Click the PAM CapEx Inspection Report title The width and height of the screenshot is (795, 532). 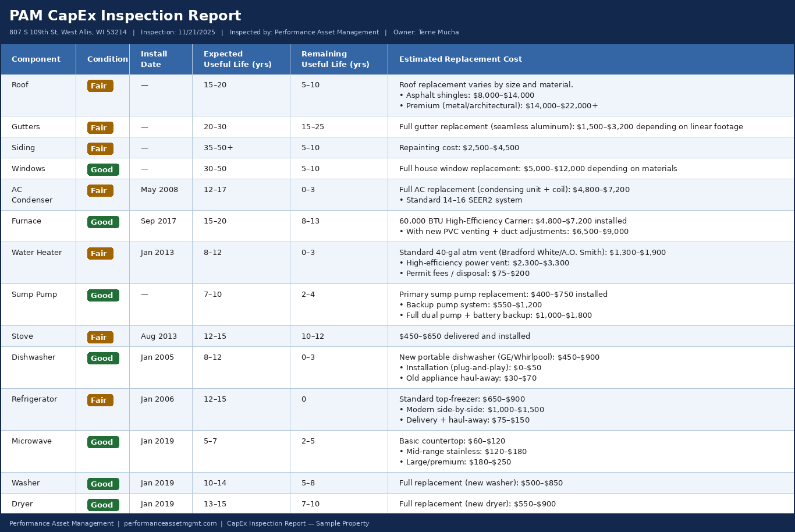point(125,16)
